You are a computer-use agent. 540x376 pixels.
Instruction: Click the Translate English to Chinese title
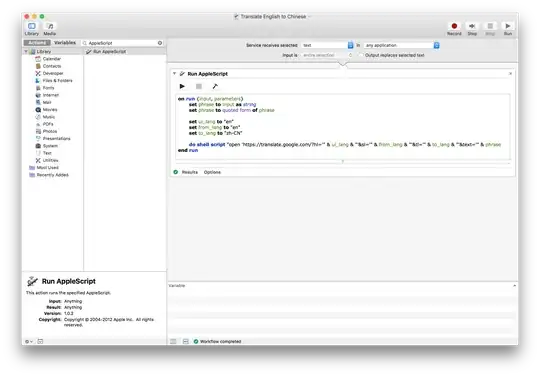tap(273, 17)
